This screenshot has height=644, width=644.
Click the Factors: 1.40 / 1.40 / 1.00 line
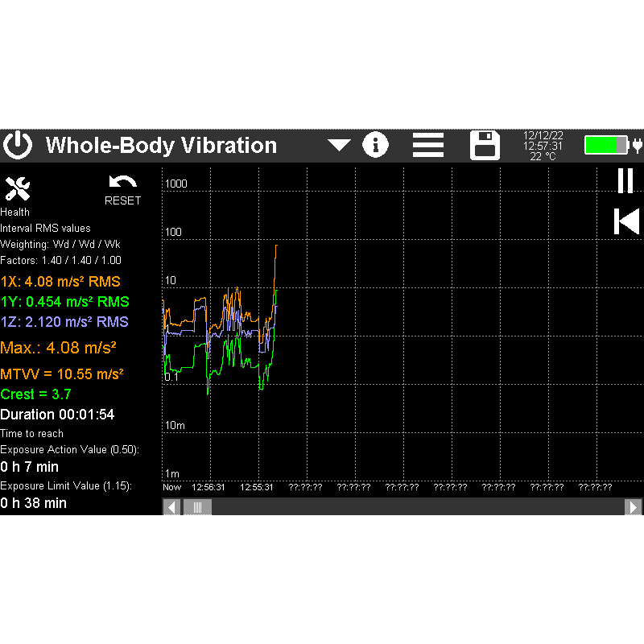coord(61,260)
